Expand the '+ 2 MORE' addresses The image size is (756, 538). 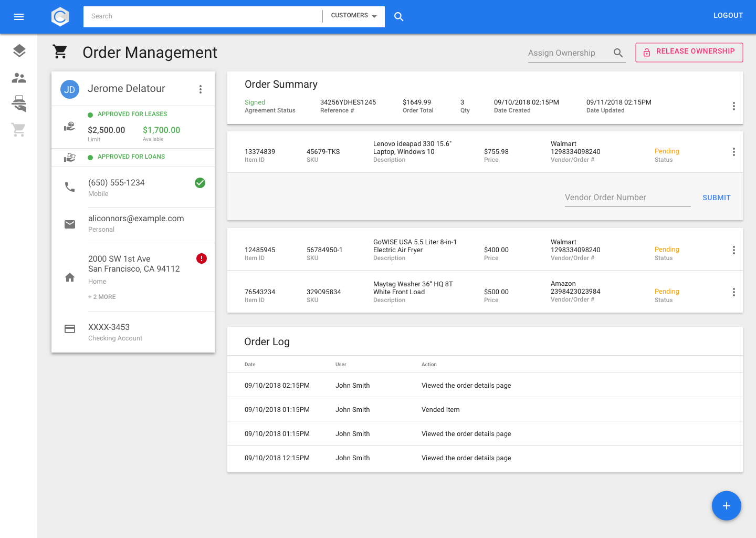102,297
